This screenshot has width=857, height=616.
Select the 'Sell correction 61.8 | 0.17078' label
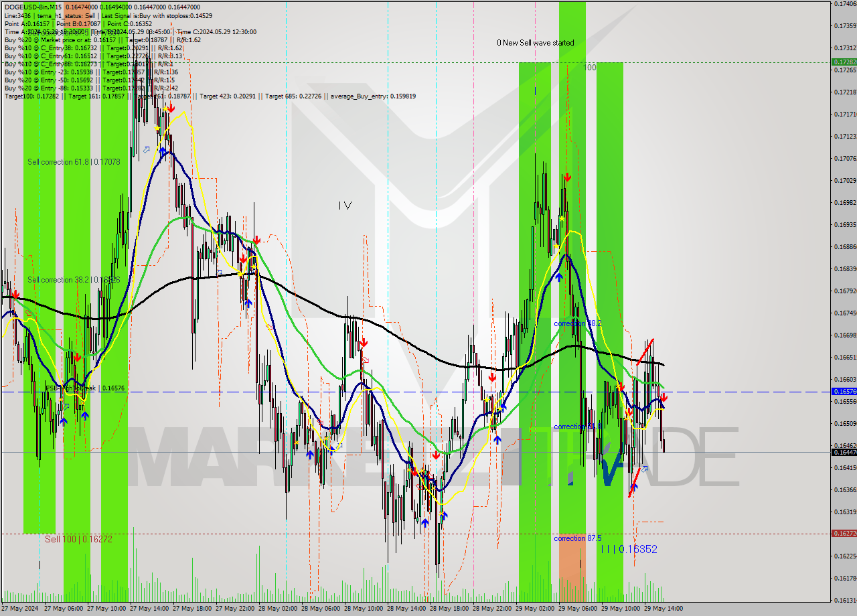(x=74, y=162)
